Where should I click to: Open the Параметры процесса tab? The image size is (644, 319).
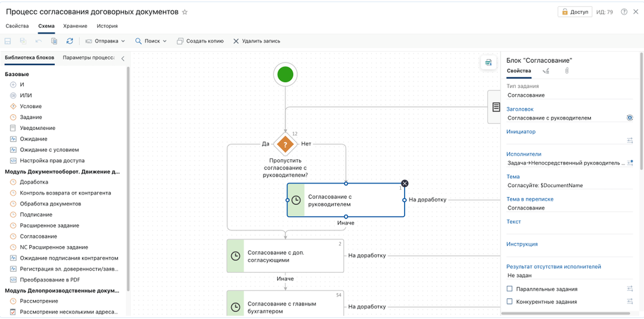coord(89,58)
